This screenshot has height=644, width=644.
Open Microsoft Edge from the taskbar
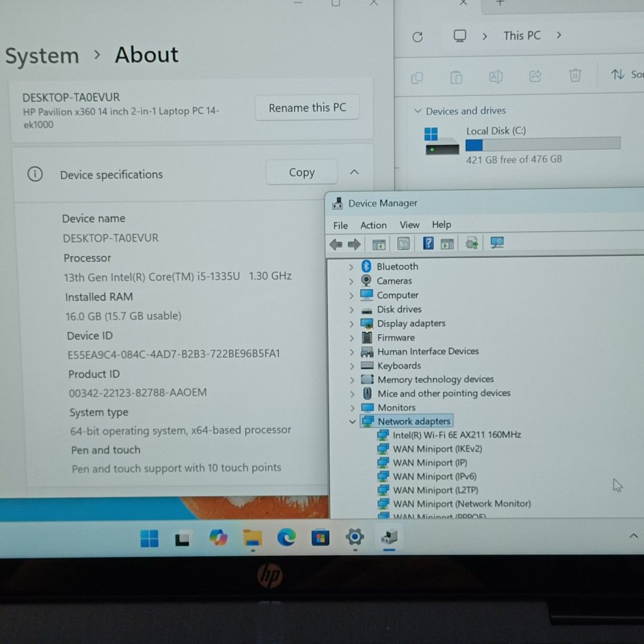tap(287, 538)
